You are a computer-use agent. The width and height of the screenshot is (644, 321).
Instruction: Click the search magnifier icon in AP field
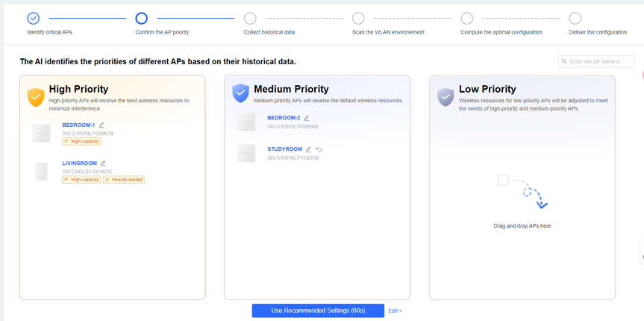click(x=564, y=61)
